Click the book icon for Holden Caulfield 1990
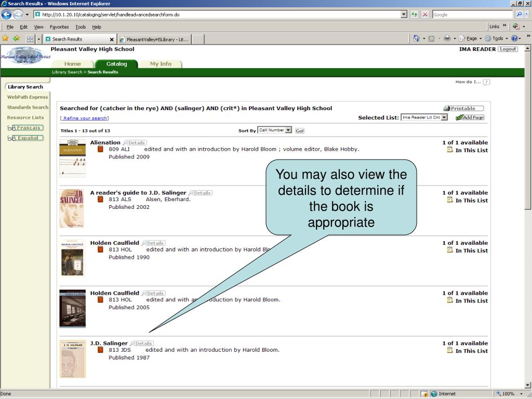Image resolution: width=532 pixels, height=399 pixels. tap(100, 249)
